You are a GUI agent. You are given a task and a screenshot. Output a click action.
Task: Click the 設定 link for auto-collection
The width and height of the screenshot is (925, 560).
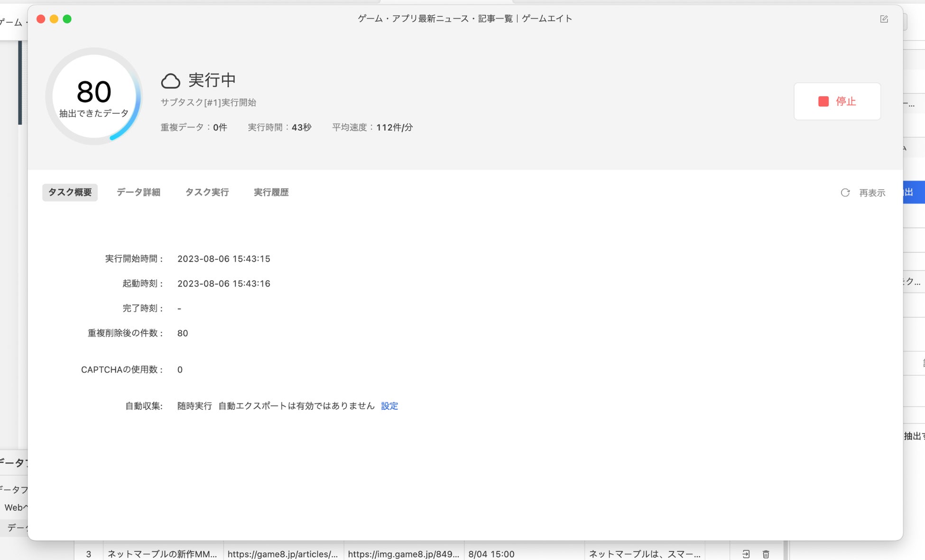(389, 406)
